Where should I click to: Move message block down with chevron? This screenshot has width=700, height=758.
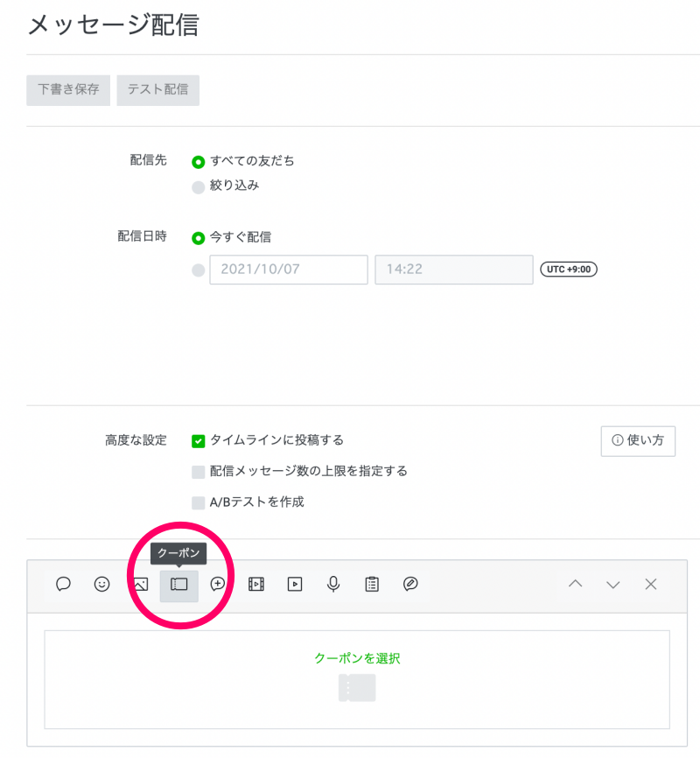pyautogui.click(x=612, y=585)
